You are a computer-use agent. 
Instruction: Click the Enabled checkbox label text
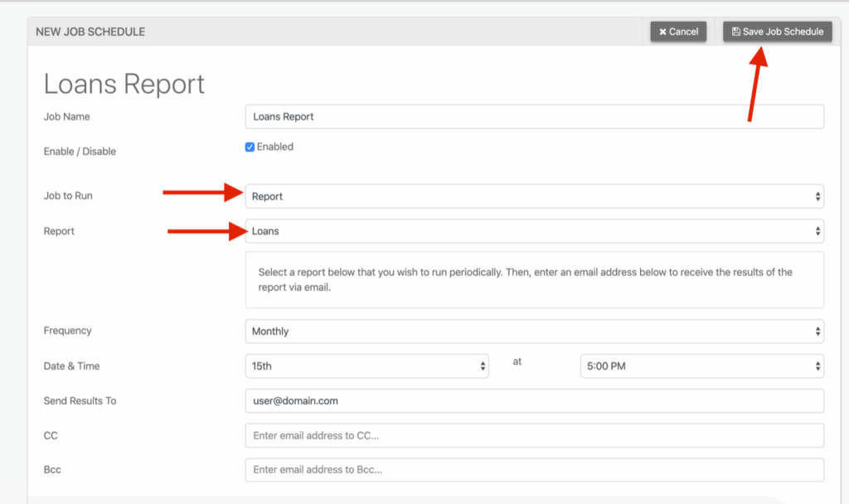[x=275, y=147]
